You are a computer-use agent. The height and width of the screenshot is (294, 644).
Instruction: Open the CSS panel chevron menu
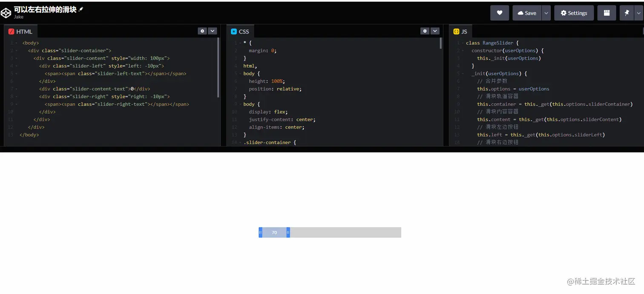point(434,31)
